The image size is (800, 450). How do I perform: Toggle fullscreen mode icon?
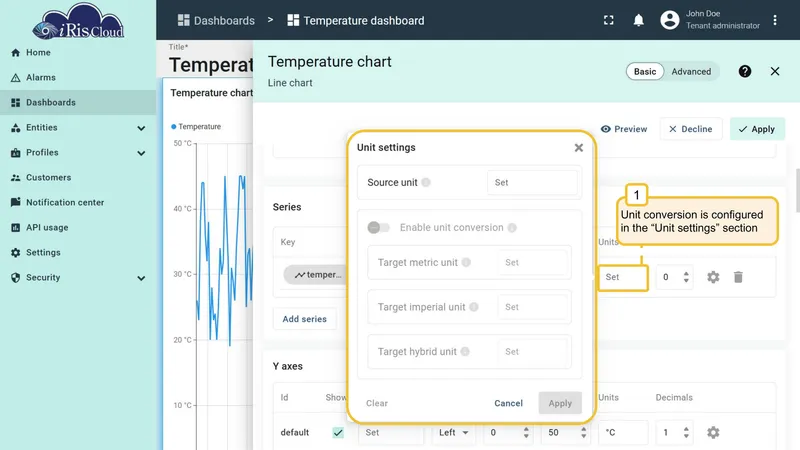[x=609, y=20]
